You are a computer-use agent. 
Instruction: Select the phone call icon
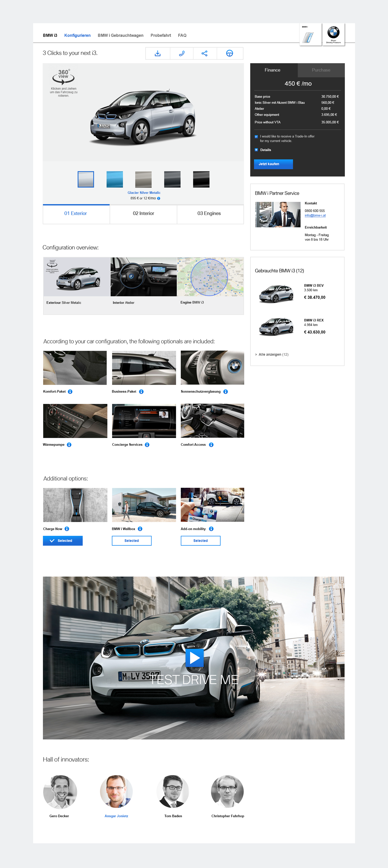[x=182, y=53]
